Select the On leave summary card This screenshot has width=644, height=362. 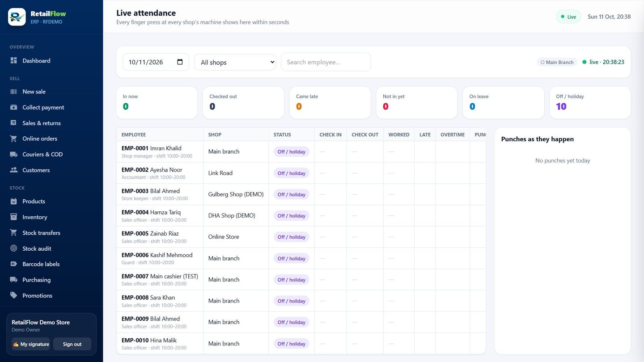[x=504, y=103]
